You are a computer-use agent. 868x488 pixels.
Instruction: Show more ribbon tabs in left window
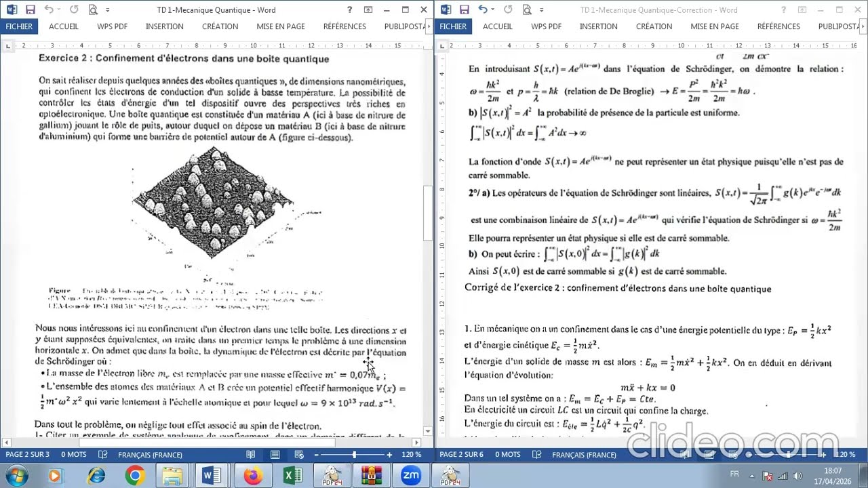coord(430,26)
